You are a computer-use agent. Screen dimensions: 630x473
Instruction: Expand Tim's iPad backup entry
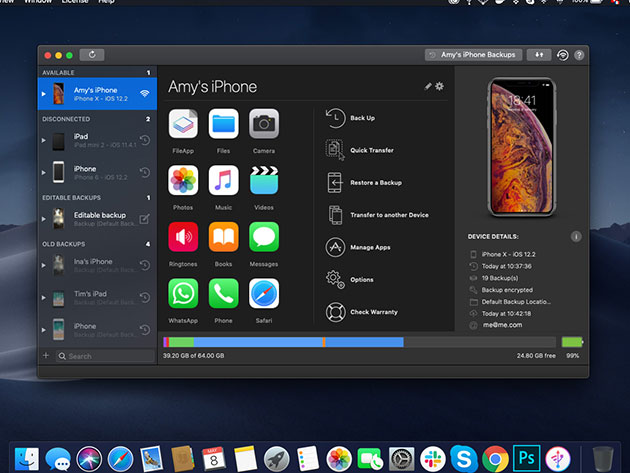click(43, 298)
